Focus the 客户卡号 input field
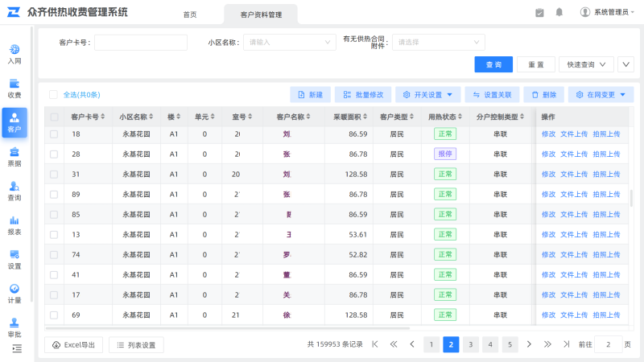 141,43
